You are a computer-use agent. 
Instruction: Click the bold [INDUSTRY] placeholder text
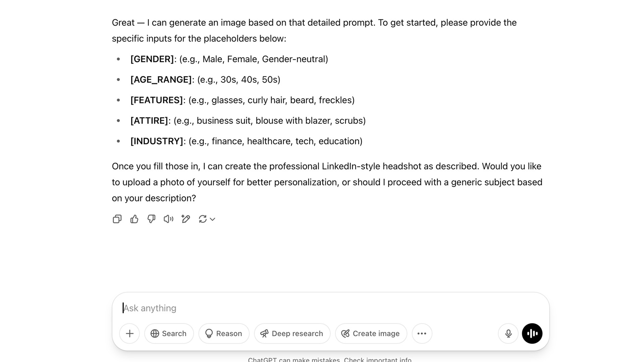pos(157,141)
